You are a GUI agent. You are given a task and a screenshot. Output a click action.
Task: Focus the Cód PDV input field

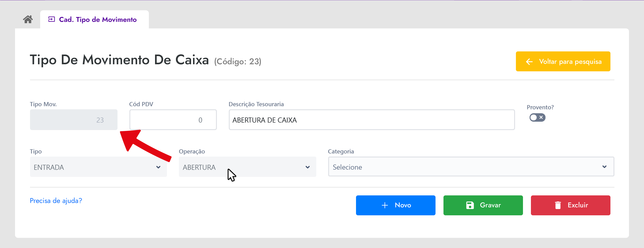(173, 120)
